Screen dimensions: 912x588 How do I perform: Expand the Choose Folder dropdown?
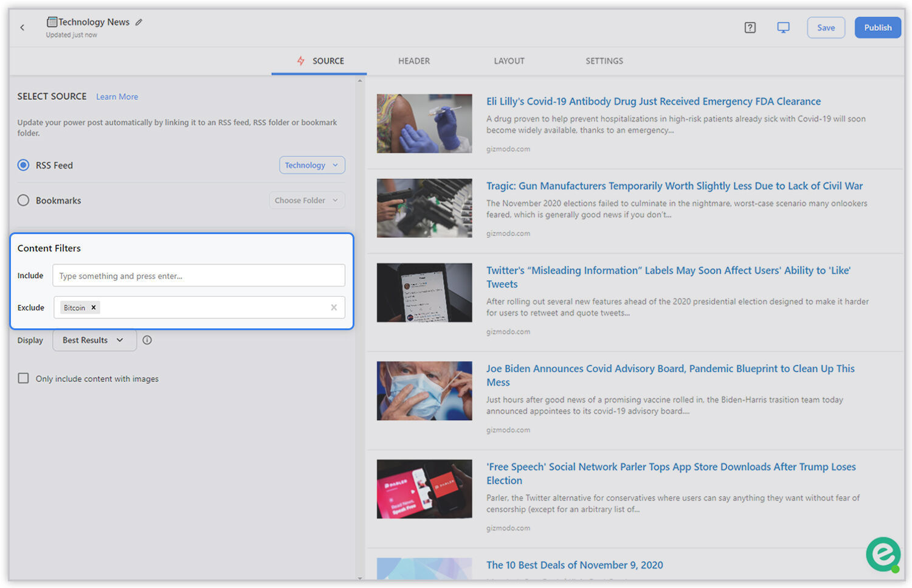pos(306,201)
